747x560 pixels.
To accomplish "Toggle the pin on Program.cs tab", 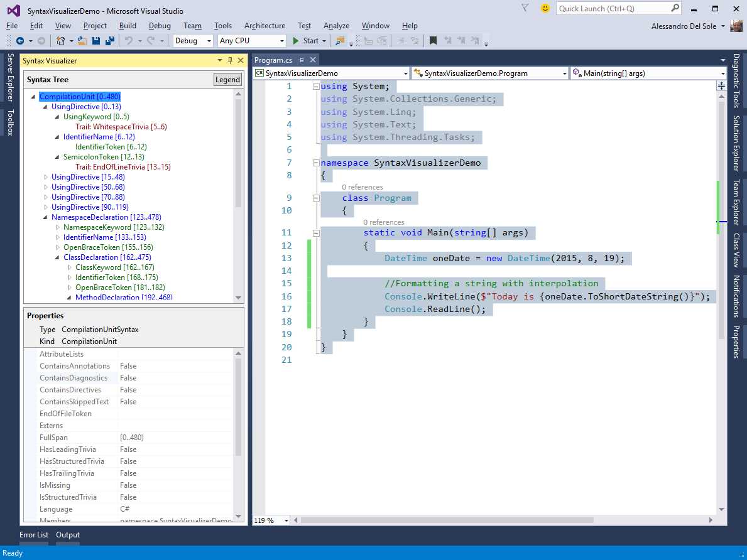I will point(302,60).
